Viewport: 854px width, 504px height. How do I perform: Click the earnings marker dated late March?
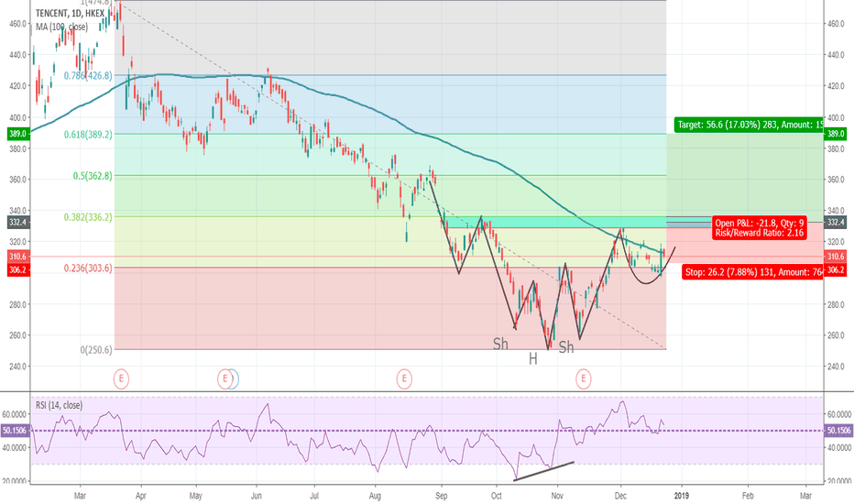[x=121, y=378]
